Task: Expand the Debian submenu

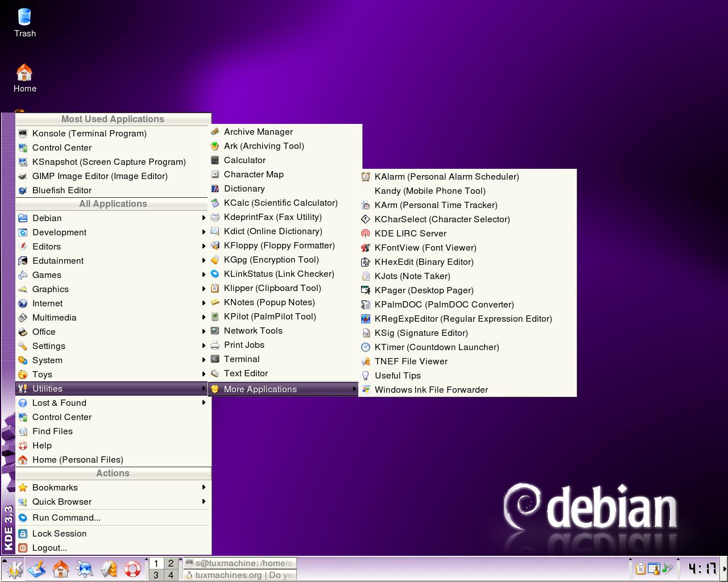Action: 113,218
